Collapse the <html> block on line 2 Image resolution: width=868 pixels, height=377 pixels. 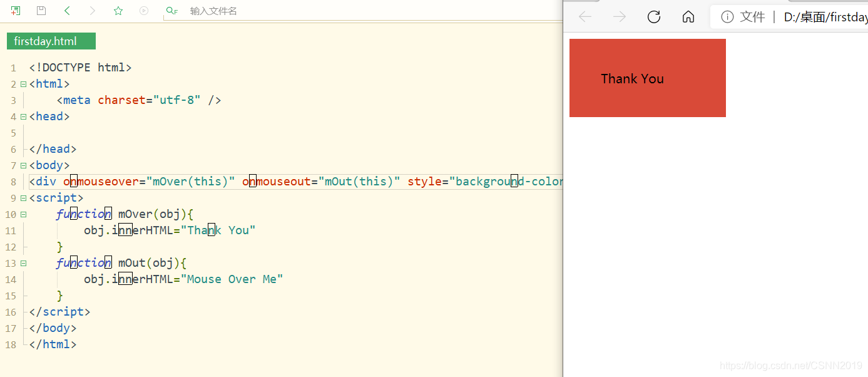[23, 84]
